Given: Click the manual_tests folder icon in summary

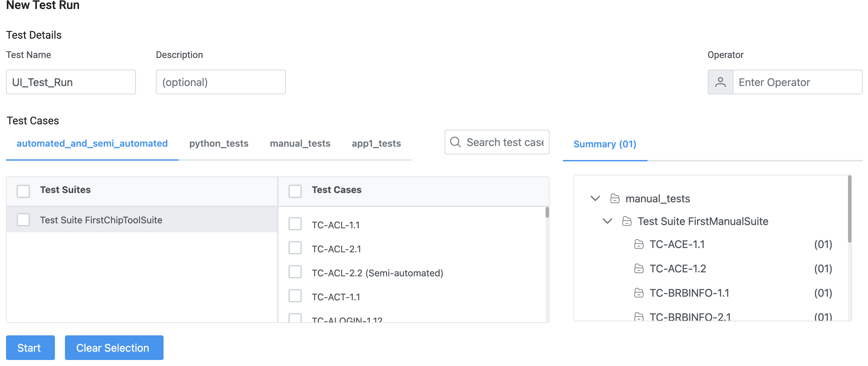Looking at the screenshot, I should (x=615, y=198).
